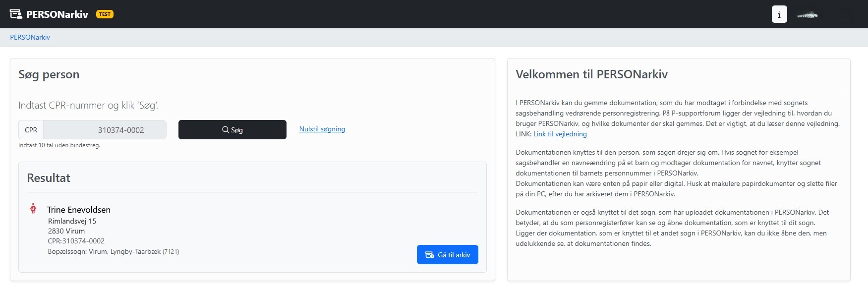
Task: Click the yellow TEST badge
Action: click(105, 14)
